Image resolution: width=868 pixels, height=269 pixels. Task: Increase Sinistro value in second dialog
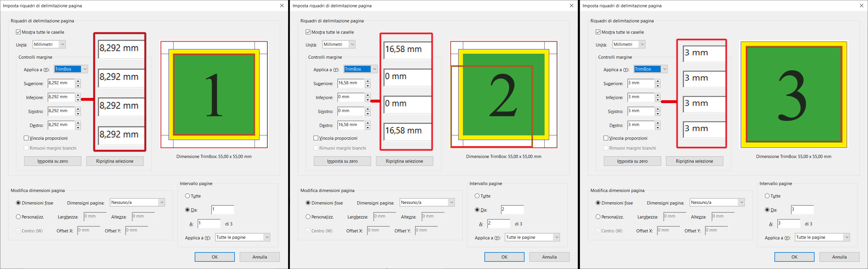click(368, 109)
